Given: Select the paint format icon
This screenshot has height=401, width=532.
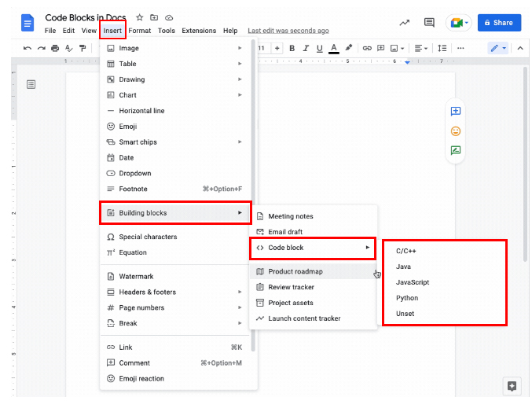Looking at the screenshot, I should (83, 48).
